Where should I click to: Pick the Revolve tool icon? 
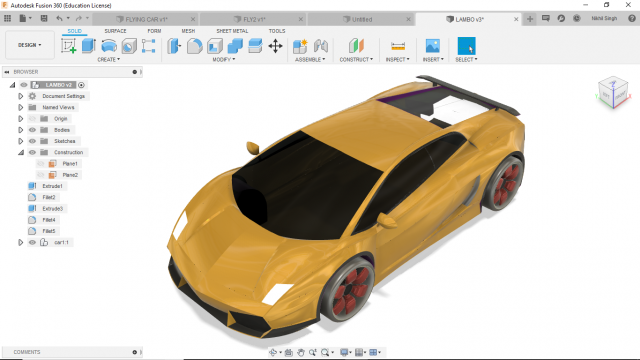[109, 46]
